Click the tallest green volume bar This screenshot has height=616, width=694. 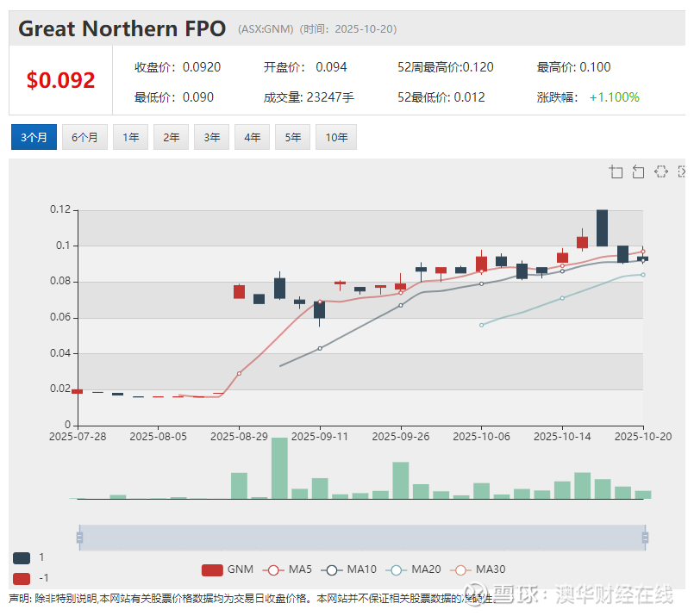(279, 469)
